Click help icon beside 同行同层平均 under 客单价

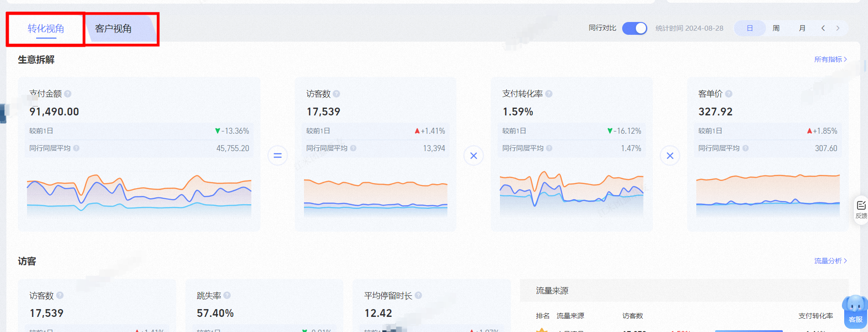pyautogui.click(x=745, y=148)
